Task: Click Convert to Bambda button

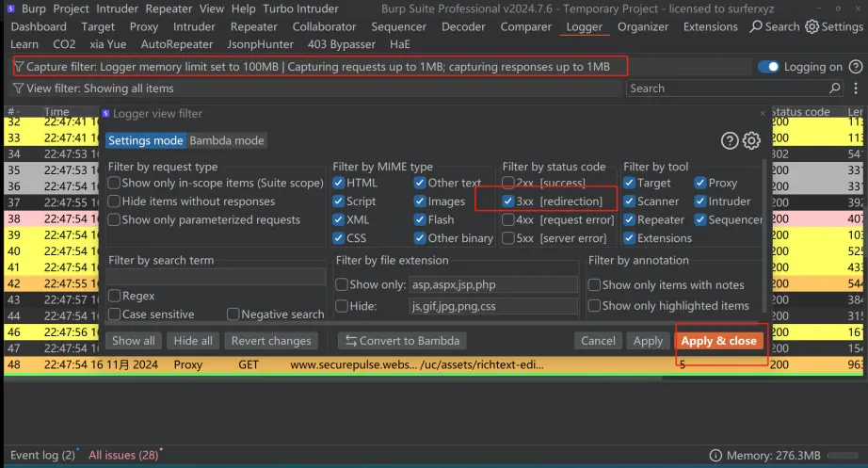Action: coord(402,341)
